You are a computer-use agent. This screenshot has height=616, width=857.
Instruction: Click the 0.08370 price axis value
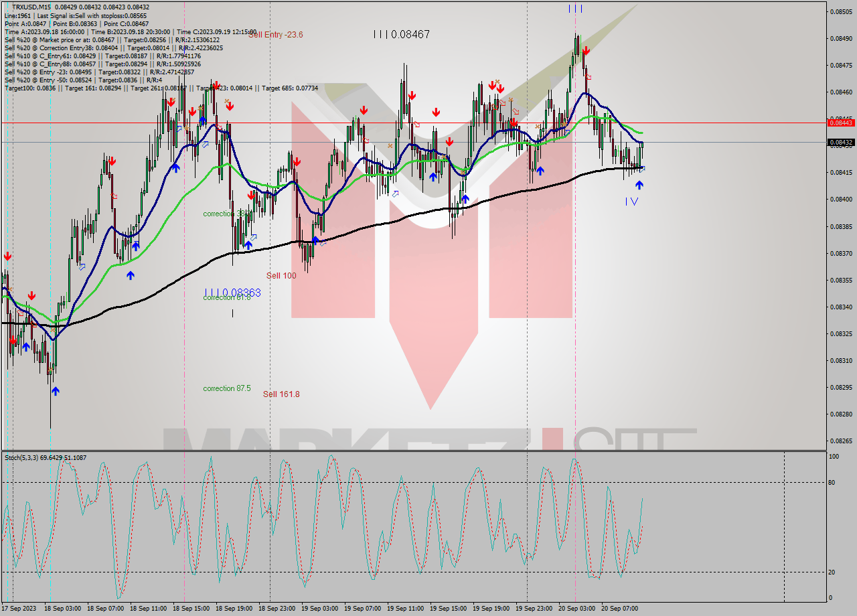tap(841, 253)
